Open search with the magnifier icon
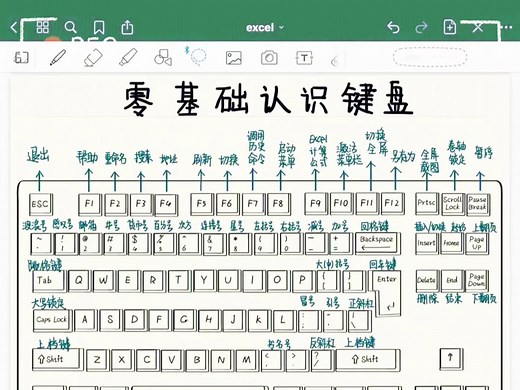The width and height of the screenshot is (520, 390). [x=70, y=27]
